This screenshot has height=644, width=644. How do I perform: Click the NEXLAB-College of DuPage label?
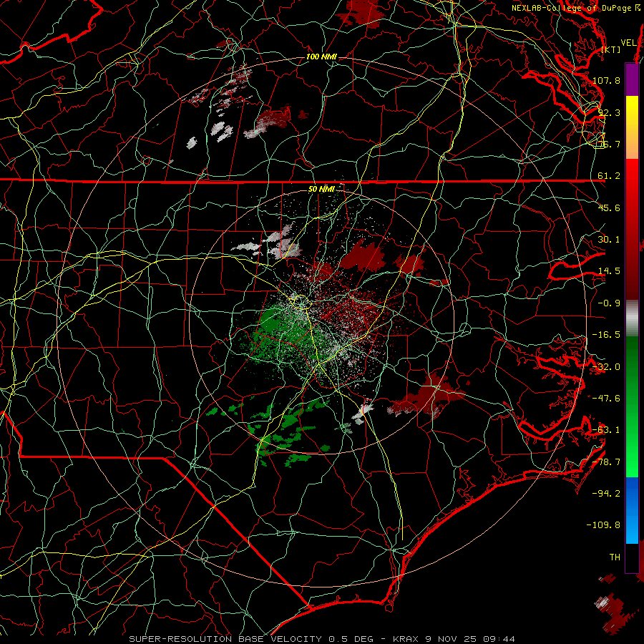(x=572, y=8)
